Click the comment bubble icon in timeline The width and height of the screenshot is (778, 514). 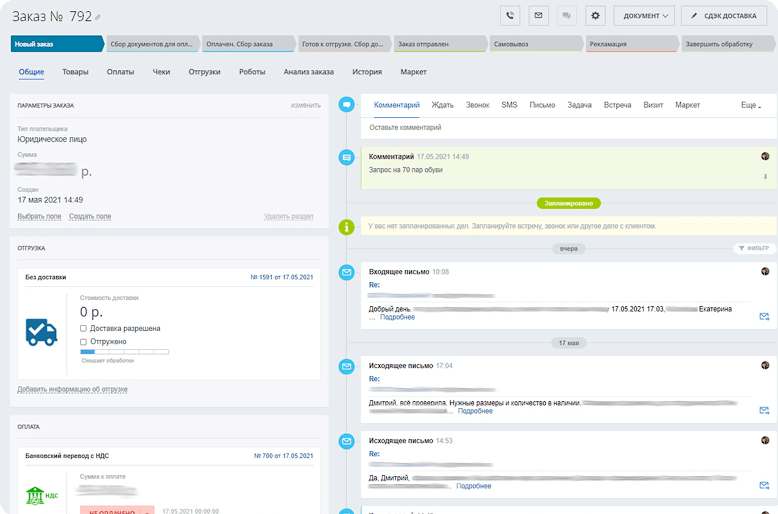click(347, 104)
